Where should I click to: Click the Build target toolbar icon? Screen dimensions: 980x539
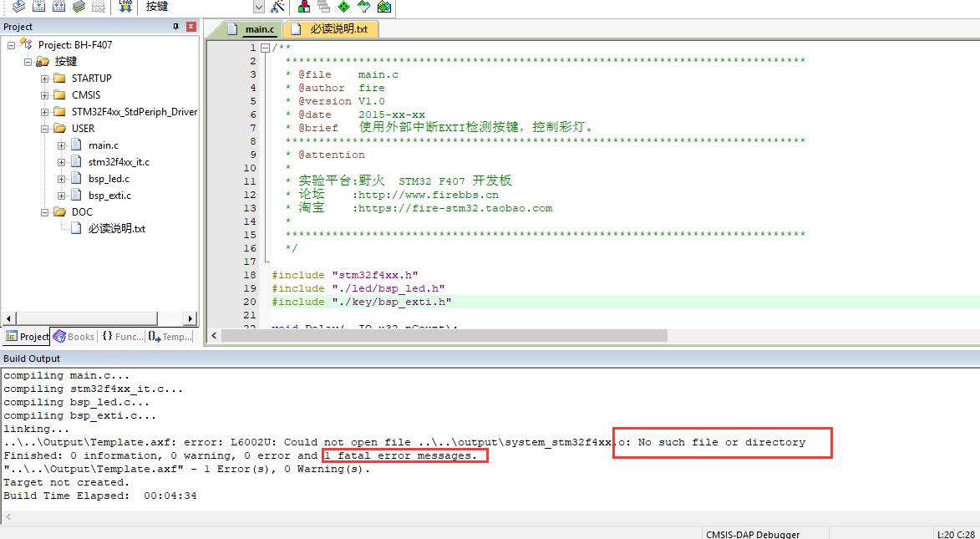pos(38,7)
